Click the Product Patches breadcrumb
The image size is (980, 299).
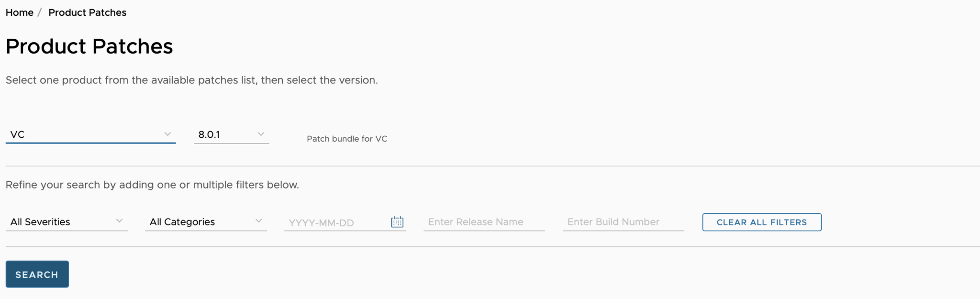pos(87,12)
